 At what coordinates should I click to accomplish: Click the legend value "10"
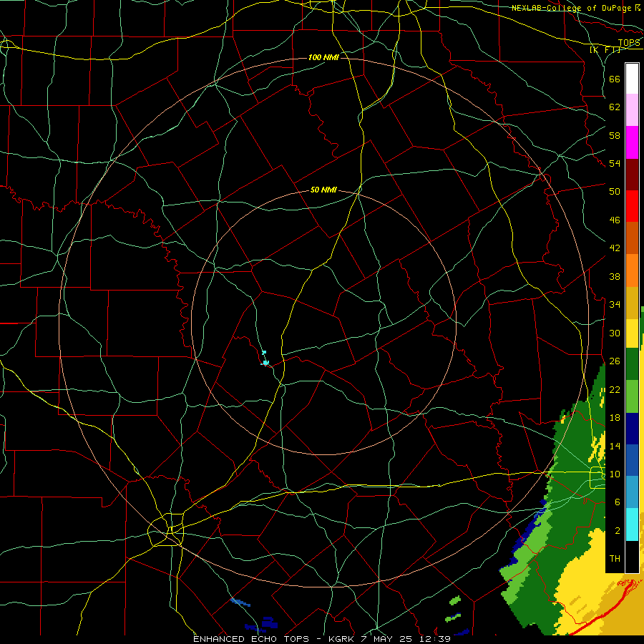[615, 474]
